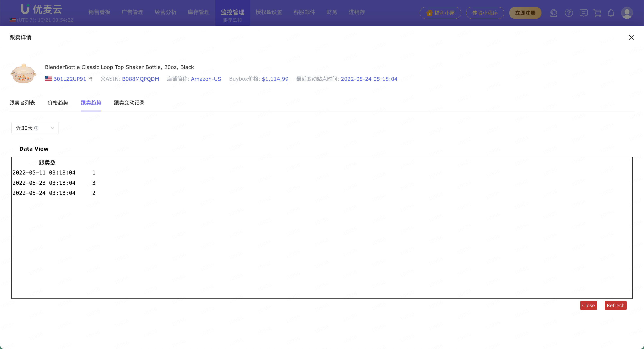
Task: Close the 跟卖详情 panel with X
Action: pyautogui.click(x=631, y=37)
